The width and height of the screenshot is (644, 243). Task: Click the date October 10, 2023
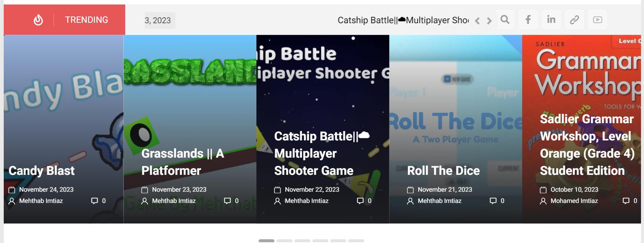coord(574,190)
